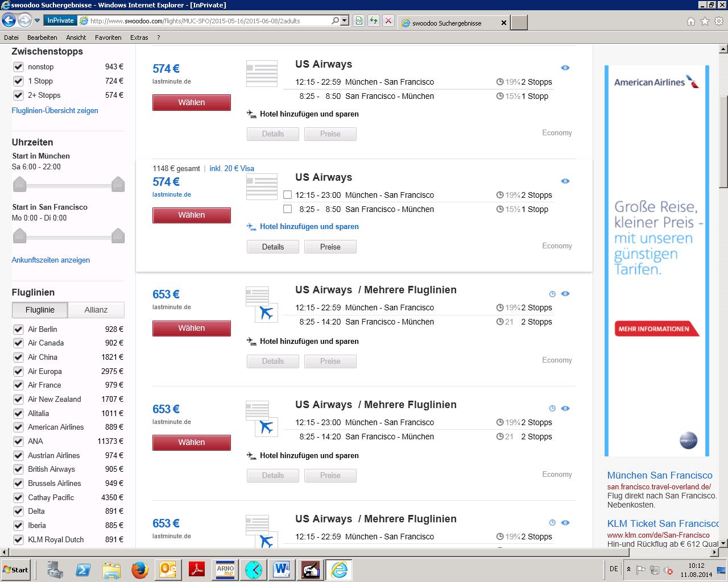Open the address bar dropdown arrow
Image resolution: width=728 pixels, height=582 pixels.
click(344, 21)
